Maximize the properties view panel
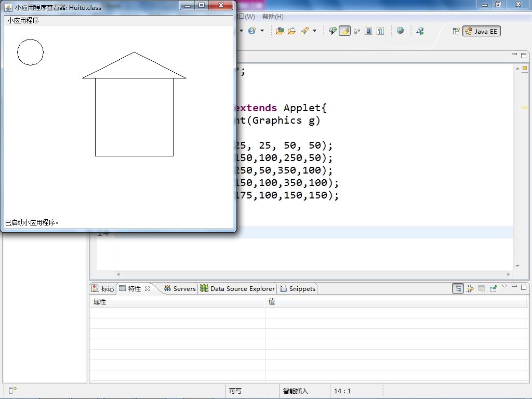This screenshot has height=399, width=532. point(524,287)
